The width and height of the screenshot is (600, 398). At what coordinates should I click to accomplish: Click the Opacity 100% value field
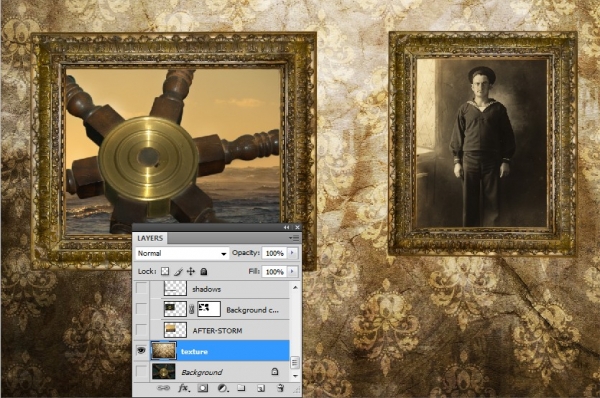[x=275, y=253]
